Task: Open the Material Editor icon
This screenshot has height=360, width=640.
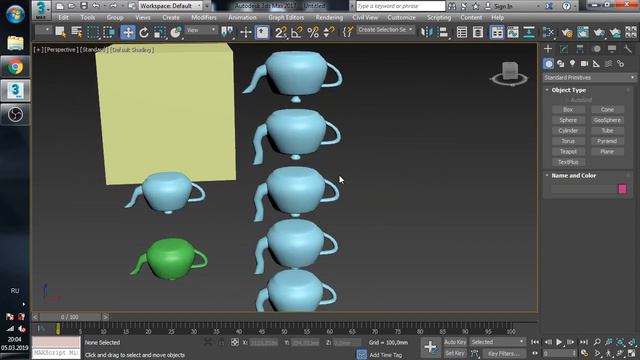Action: pyautogui.click(x=548, y=32)
